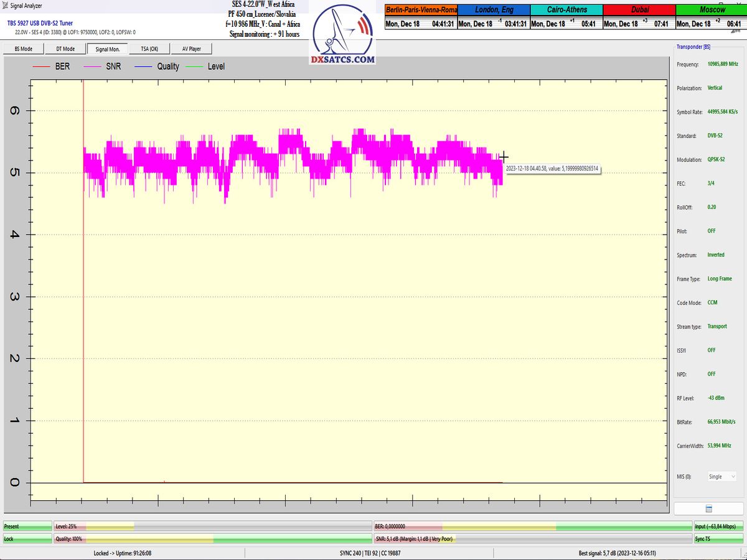
Task: Open the AV Player tab
Action: pos(191,49)
